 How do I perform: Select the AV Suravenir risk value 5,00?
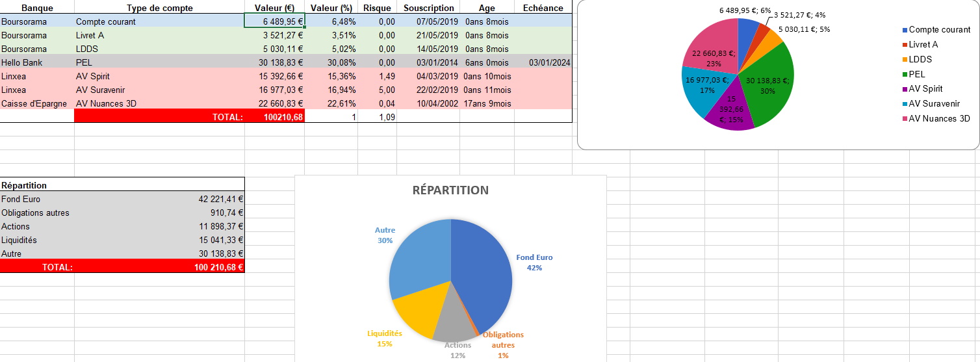(377, 90)
